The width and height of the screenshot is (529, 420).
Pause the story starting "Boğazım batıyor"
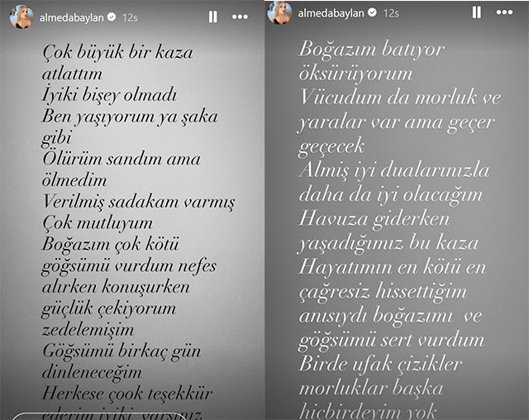pyautogui.click(x=477, y=13)
